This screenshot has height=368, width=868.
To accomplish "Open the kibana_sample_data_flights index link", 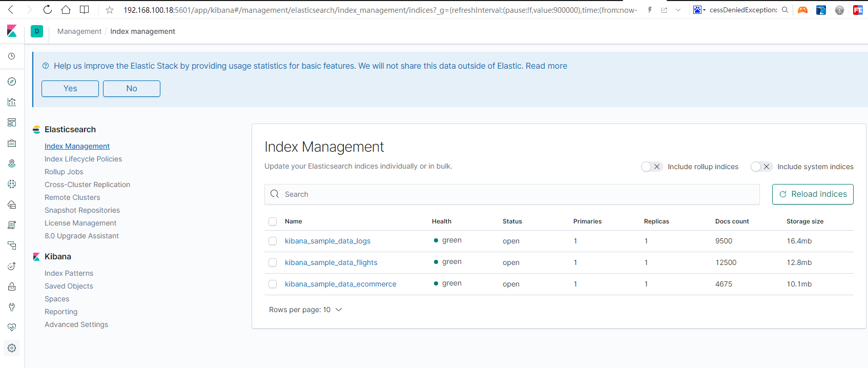I will click(331, 262).
